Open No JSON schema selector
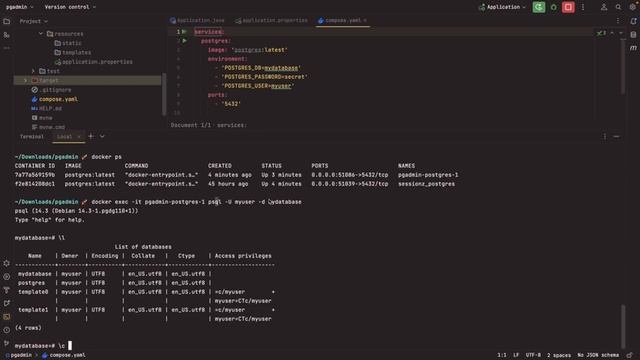Image resolution: width=640 pixels, height=360 pixels. point(598,356)
